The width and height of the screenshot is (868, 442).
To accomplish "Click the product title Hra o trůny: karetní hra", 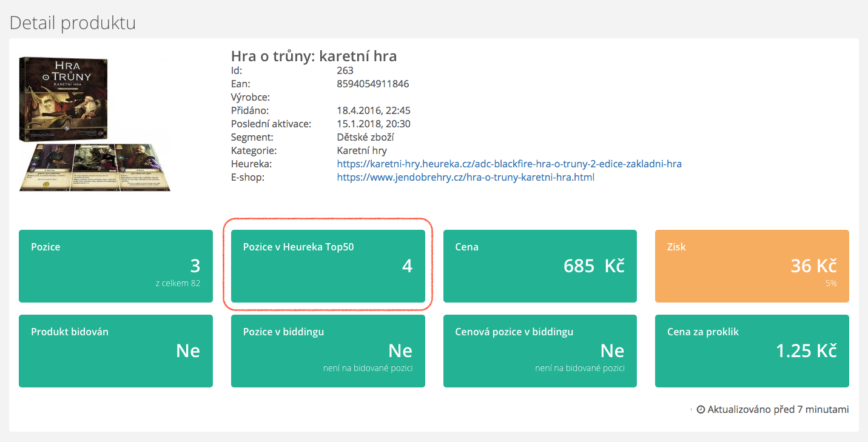I will [314, 56].
